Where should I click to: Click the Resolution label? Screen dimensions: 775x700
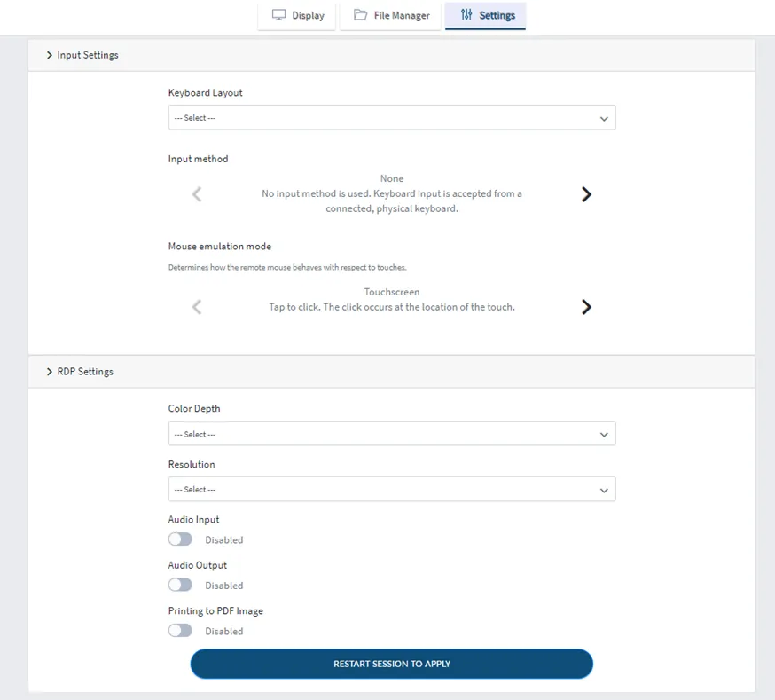point(192,464)
